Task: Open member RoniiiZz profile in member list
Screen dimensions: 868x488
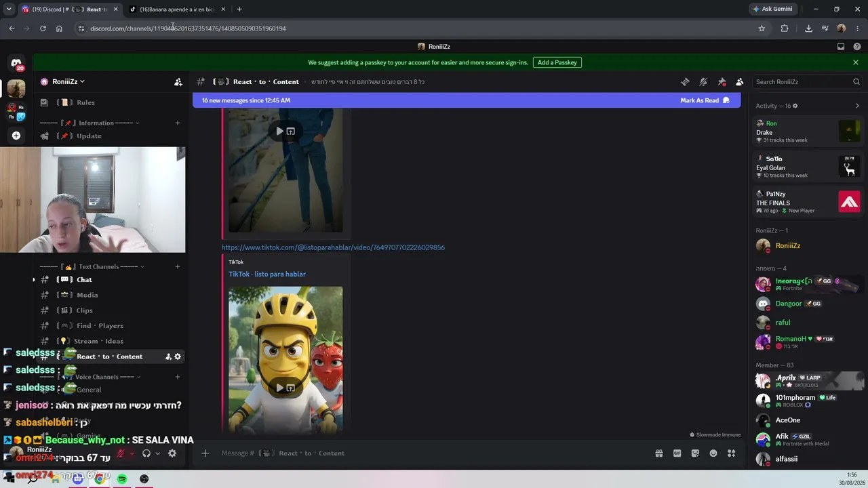Action: point(808,246)
